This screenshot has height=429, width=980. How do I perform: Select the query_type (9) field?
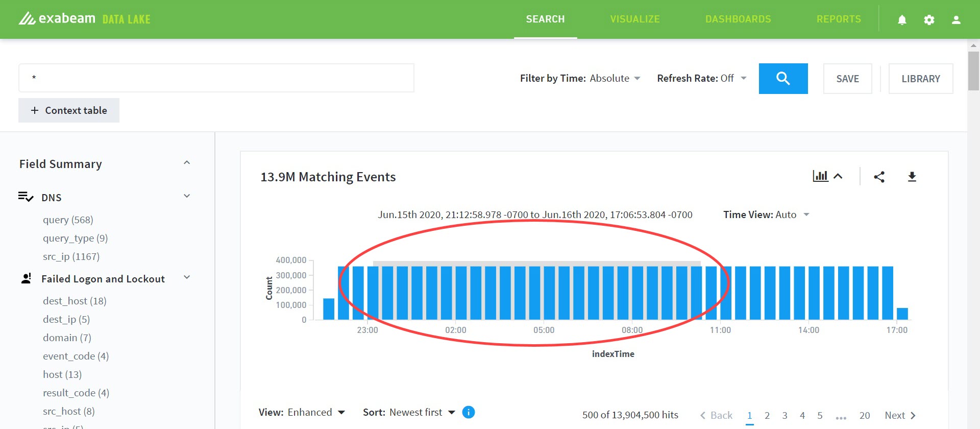click(75, 238)
